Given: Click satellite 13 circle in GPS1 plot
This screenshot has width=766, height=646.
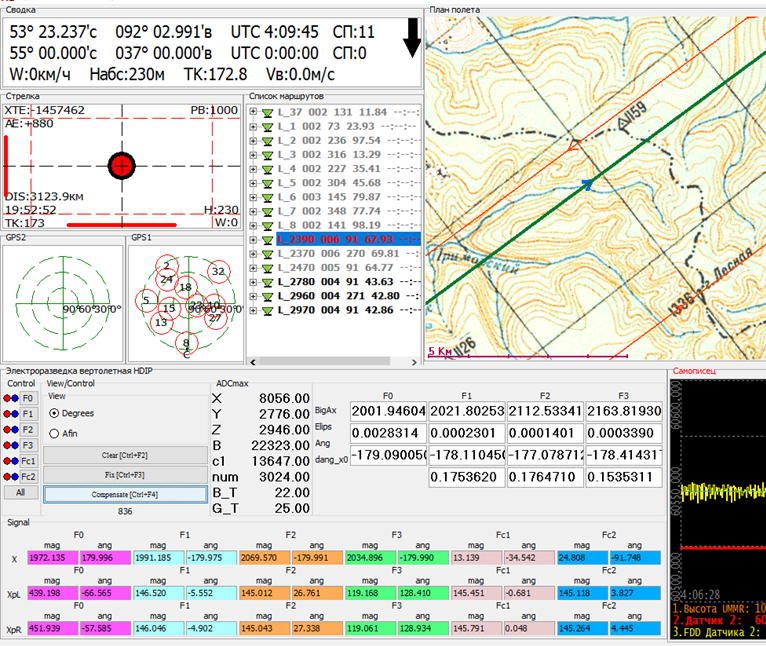Looking at the screenshot, I should [161, 322].
